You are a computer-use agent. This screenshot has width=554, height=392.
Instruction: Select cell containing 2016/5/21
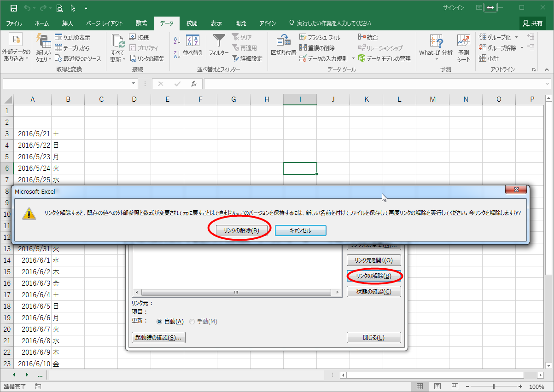[x=33, y=134]
